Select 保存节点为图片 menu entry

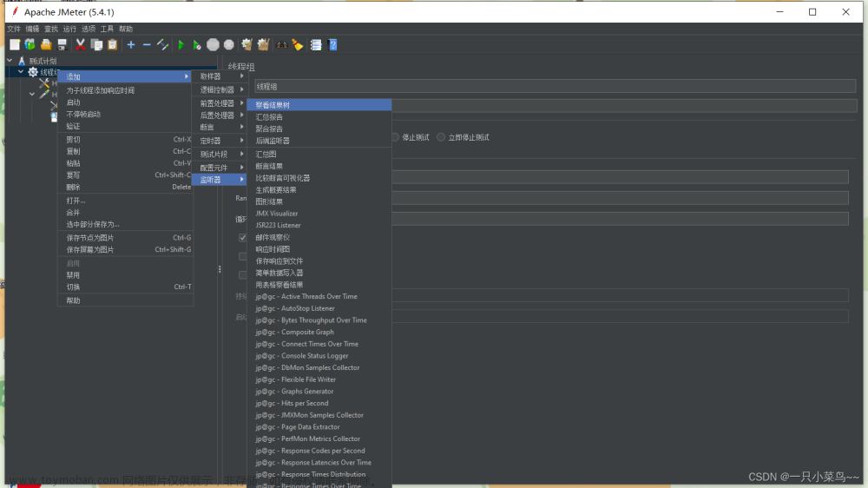point(125,238)
